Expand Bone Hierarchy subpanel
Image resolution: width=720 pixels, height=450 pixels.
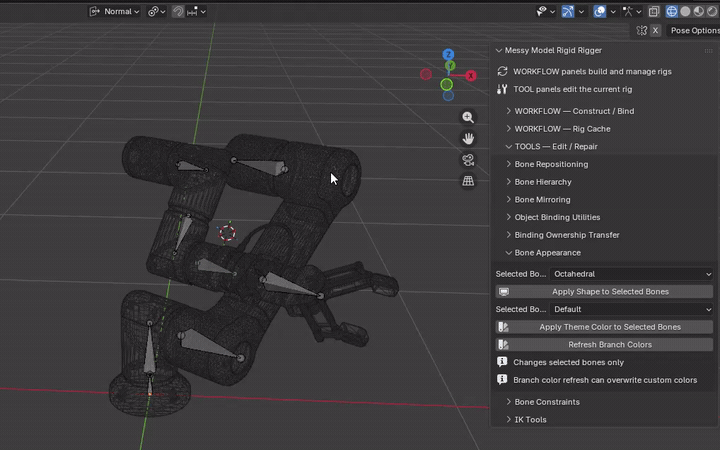point(508,182)
